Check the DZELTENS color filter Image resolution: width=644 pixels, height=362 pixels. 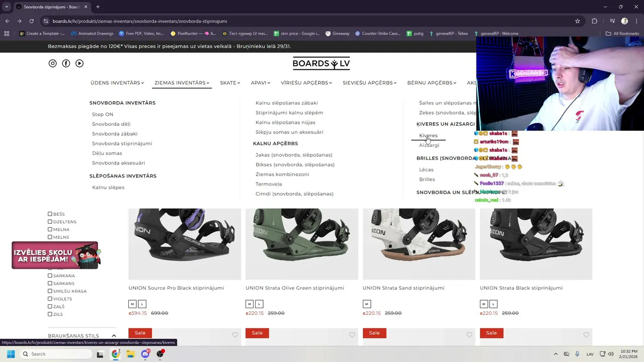click(x=50, y=222)
